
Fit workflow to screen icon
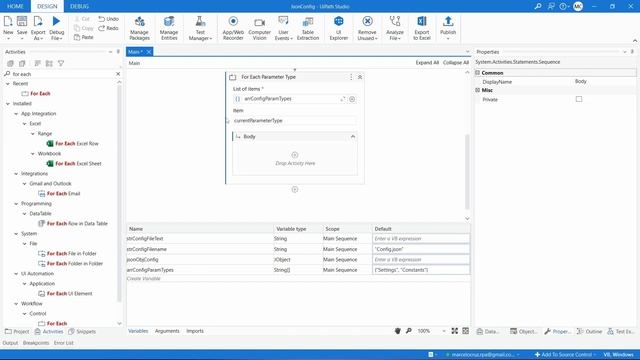tap(454, 331)
